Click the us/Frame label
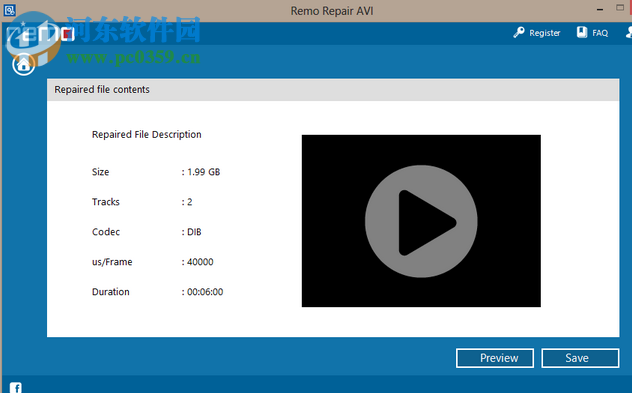Screen dimensions: 632x393 point(112,262)
